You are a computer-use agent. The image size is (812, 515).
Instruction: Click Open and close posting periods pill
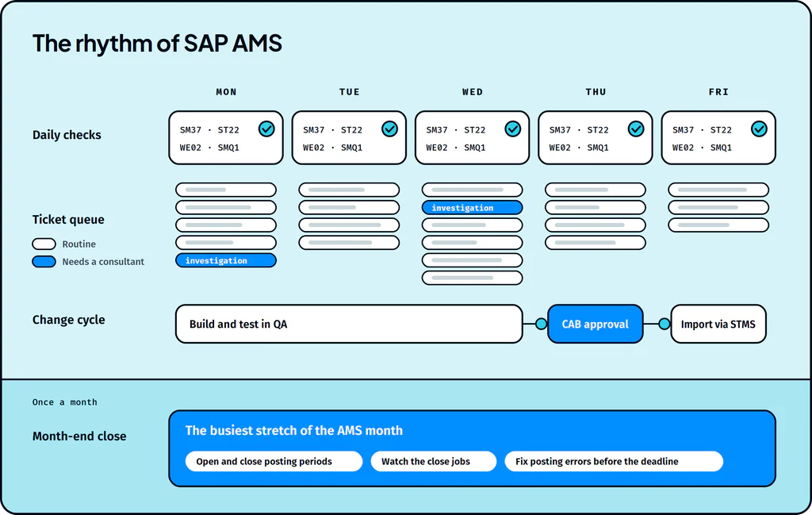click(x=274, y=461)
